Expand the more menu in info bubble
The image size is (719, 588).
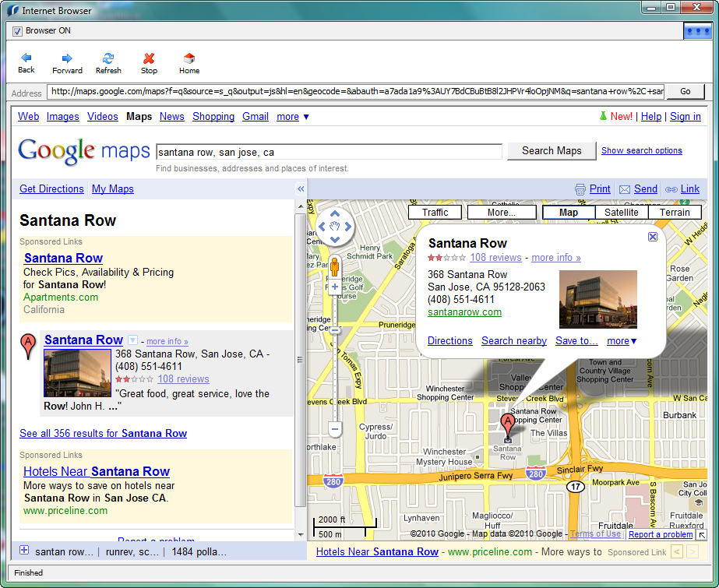click(x=622, y=341)
